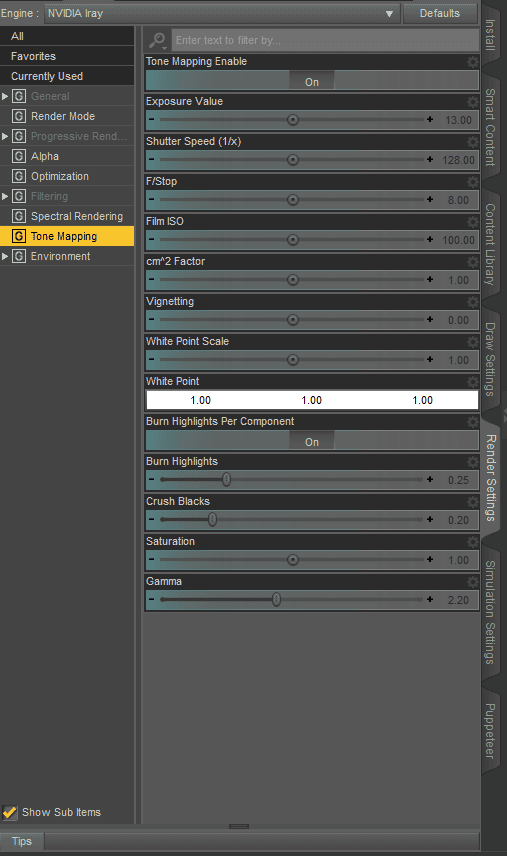Open gear settings for White Point Scale
507x856 pixels.
(473, 342)
